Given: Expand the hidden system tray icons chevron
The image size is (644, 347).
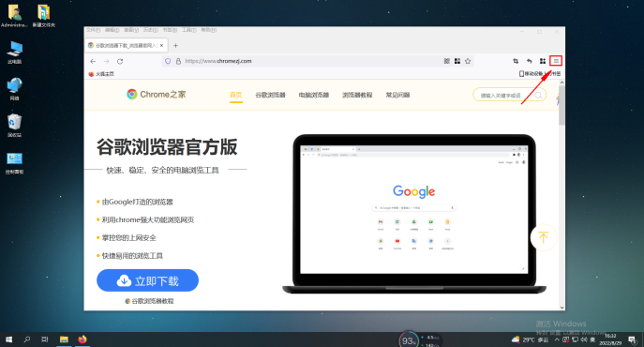Looking at the screenshot, I should coord(557,339).
